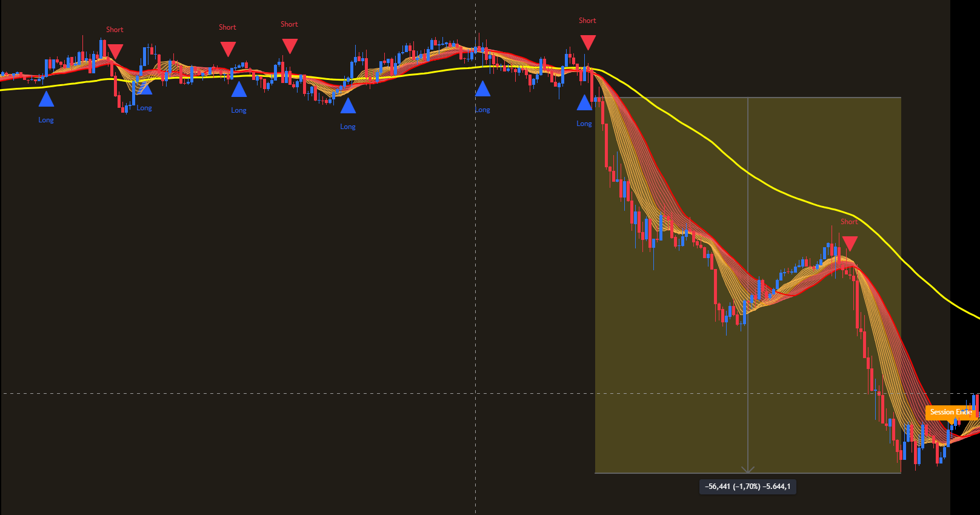Select the Short arrow just before the sharp drop
This screenshot has width=980, height=515.
588,42
